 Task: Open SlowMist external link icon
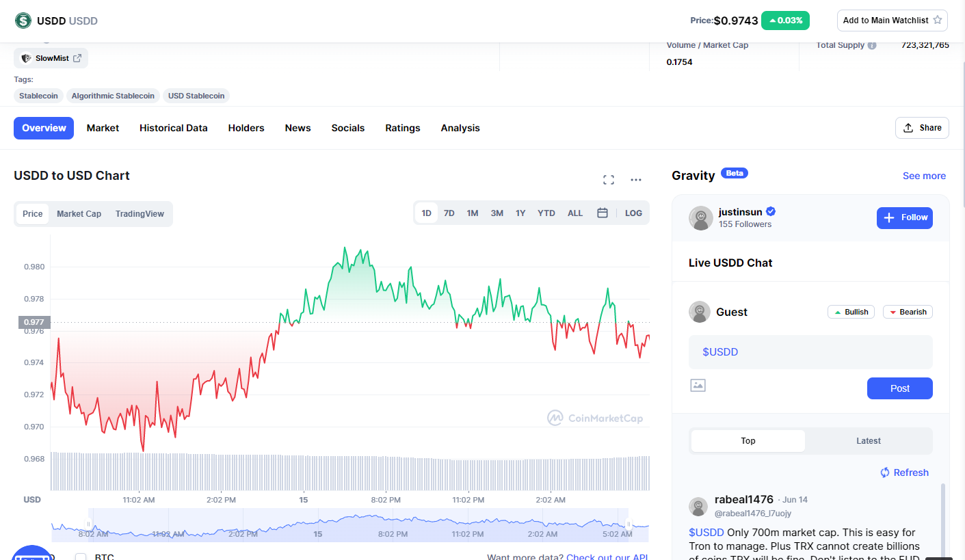pos(77,58)
